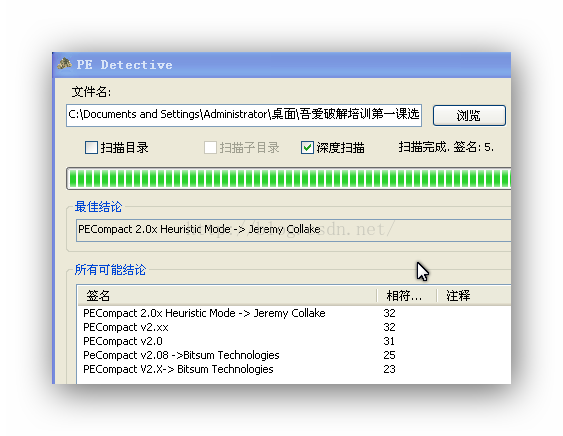Image resolution: width=563 pixels, height=436 pixels.
Task: Sort by the 签名 column header
Action: [227, 296]
